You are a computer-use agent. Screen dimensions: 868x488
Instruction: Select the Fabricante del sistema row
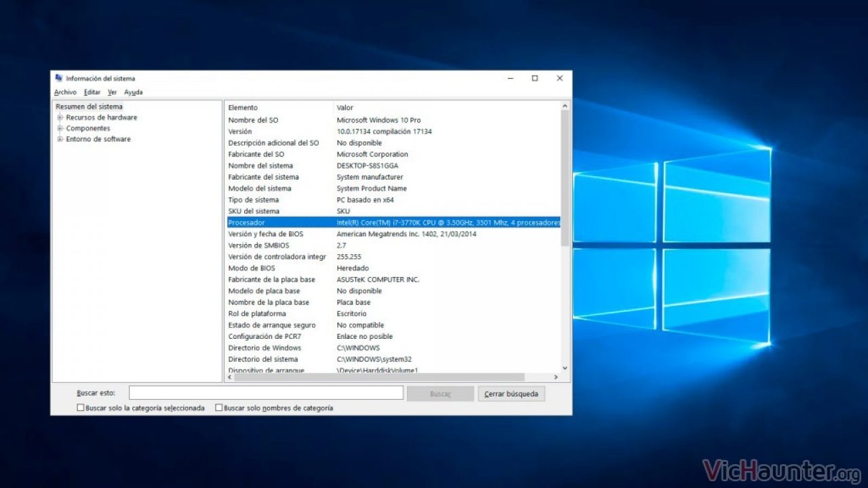click(393, 177)
